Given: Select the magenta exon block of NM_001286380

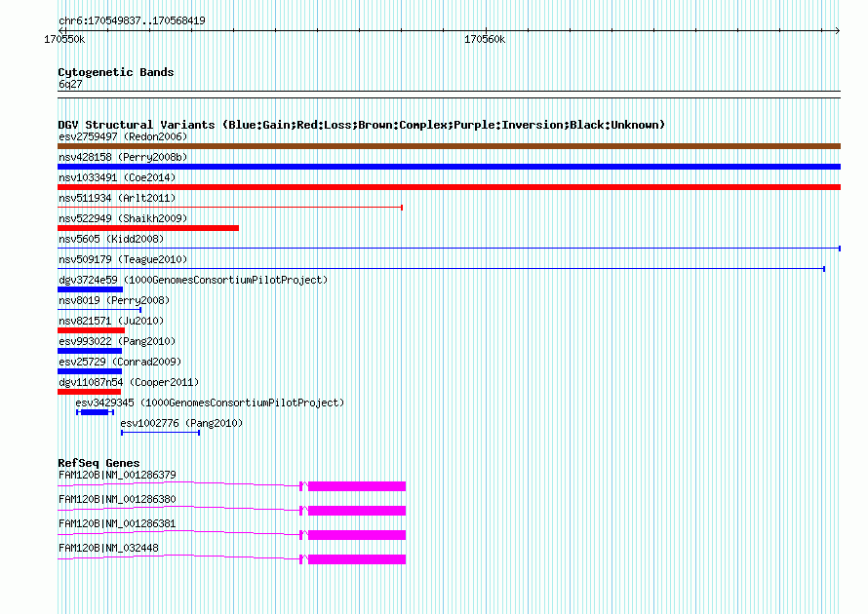Looking at the screenshot, I should 357,511.
